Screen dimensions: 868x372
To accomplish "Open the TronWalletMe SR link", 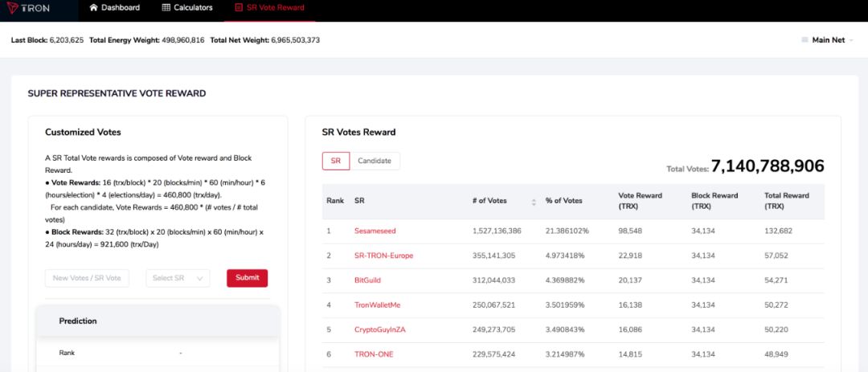I will (377, 305).
